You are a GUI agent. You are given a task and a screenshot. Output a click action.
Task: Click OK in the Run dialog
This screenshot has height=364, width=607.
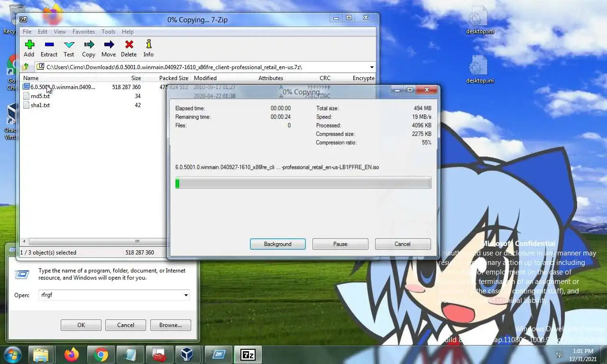81,325
